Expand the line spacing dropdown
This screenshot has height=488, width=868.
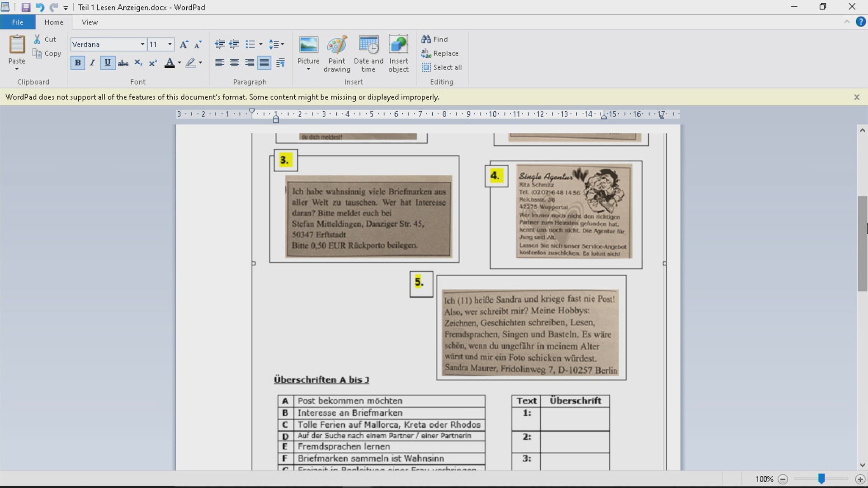(x=283, y=44)
